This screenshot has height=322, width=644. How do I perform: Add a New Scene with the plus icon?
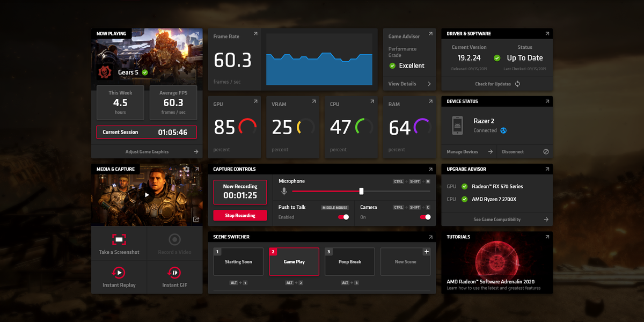click(x=427, y=251)
